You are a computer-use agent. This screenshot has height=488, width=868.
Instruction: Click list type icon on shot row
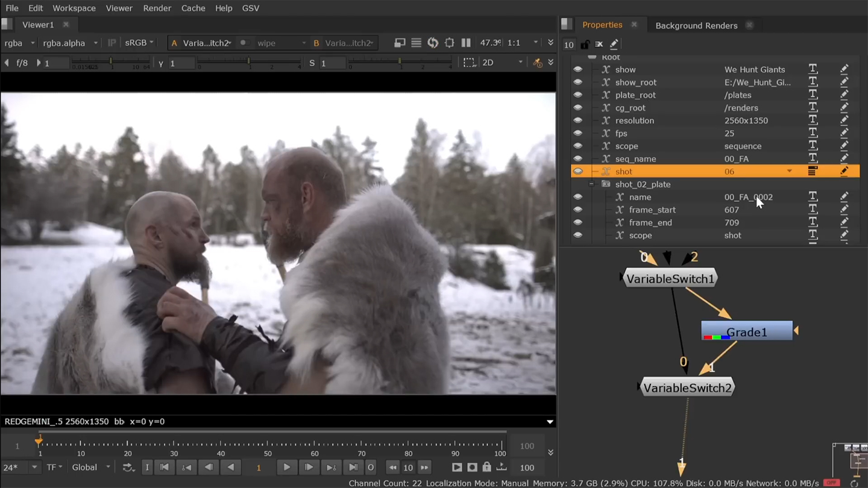click(813, 171)
